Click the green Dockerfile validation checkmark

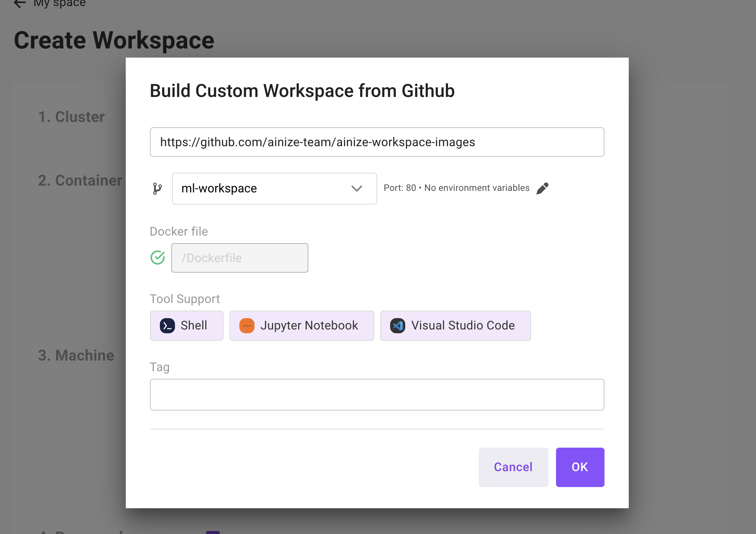[x=157, y=258]
